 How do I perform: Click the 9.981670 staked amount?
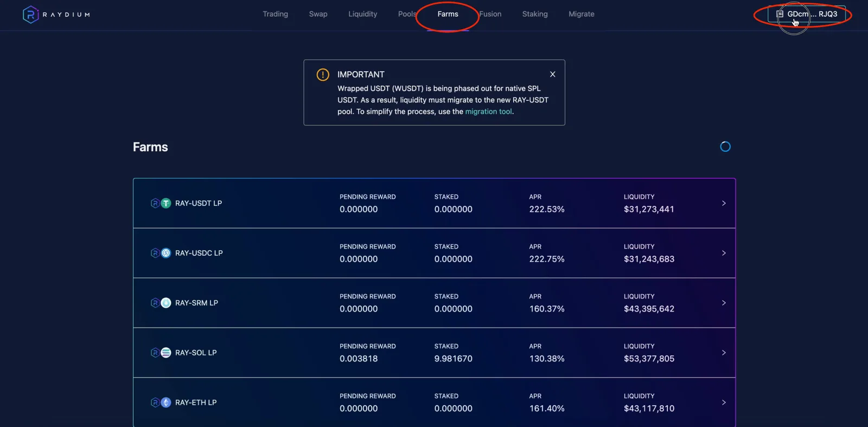(453, 359)
